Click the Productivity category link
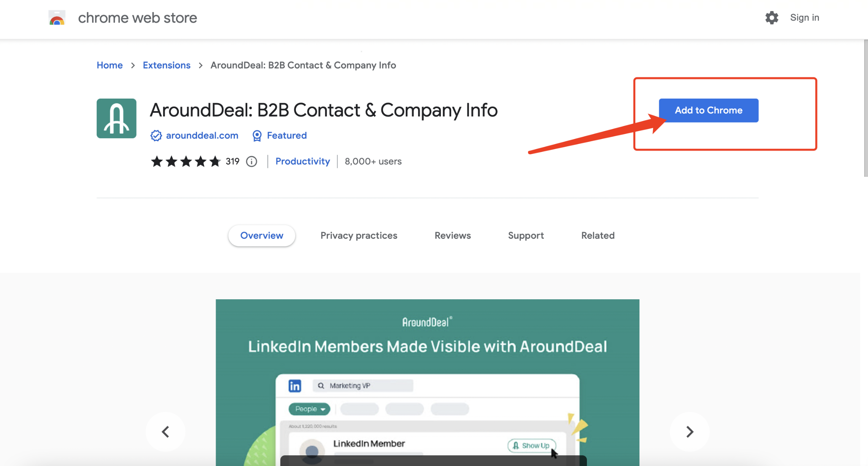 (302, 161)
